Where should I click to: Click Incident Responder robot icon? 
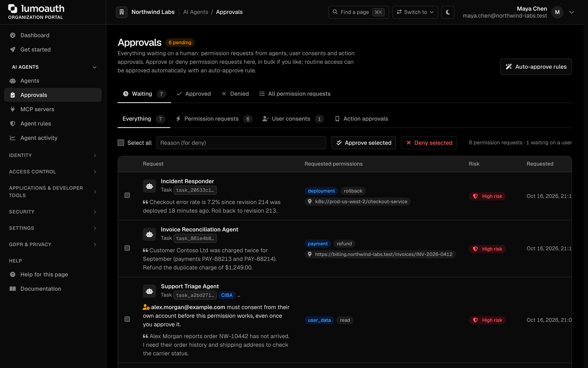tap(149, 186)
